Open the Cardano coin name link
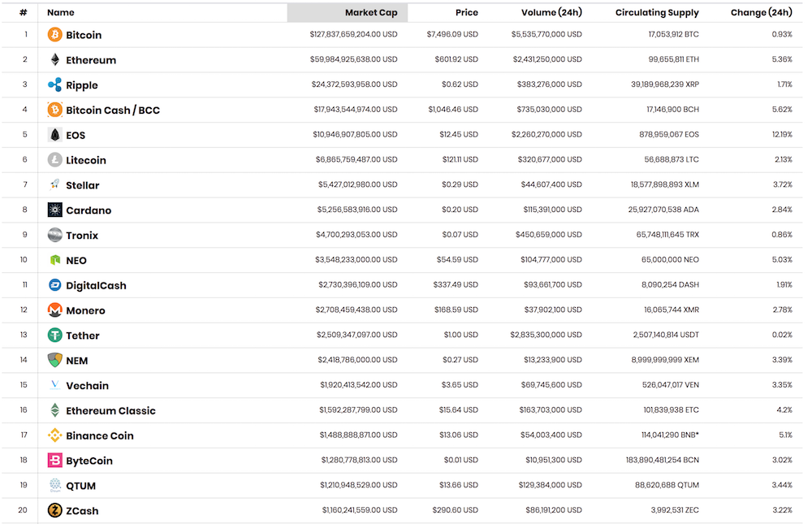This screenshot has width=812, height=524. tap(89, 210)
